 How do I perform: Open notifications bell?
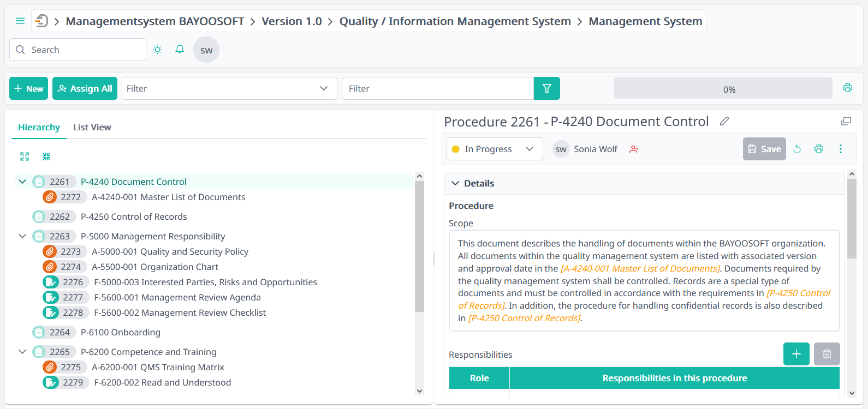click(x=180, y=50)
